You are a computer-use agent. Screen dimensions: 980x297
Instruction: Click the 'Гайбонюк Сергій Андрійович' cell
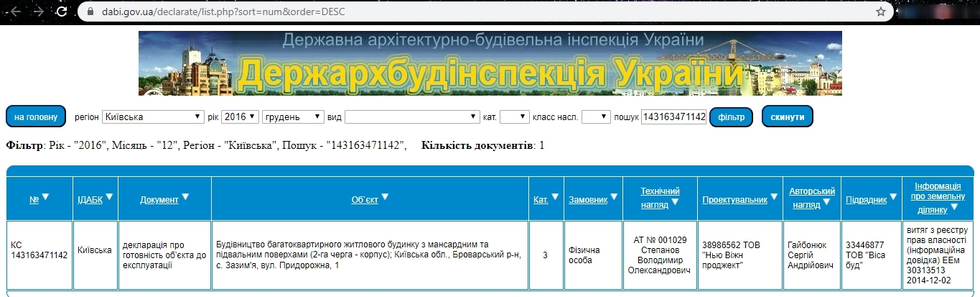pos(812,255)
